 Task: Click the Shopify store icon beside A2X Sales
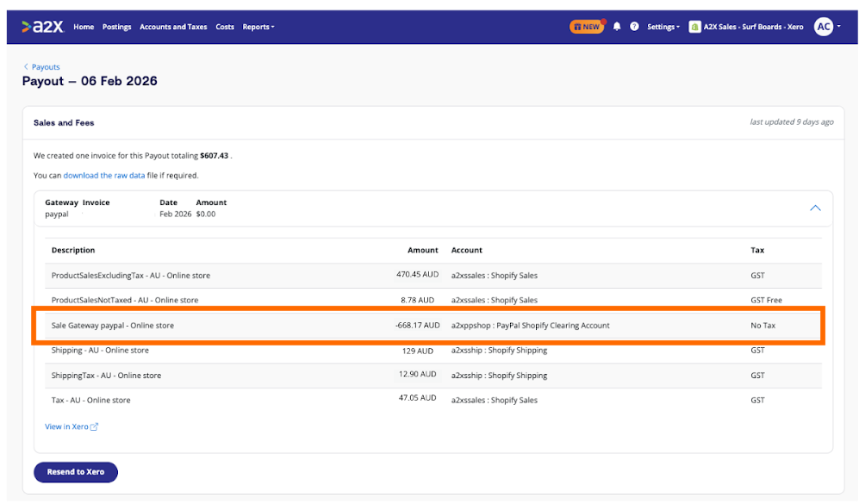[x=695, y=27]
